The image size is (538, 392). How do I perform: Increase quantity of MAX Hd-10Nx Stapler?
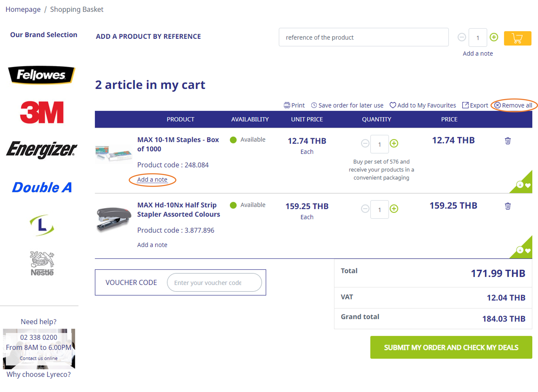[x=394, y=209]
